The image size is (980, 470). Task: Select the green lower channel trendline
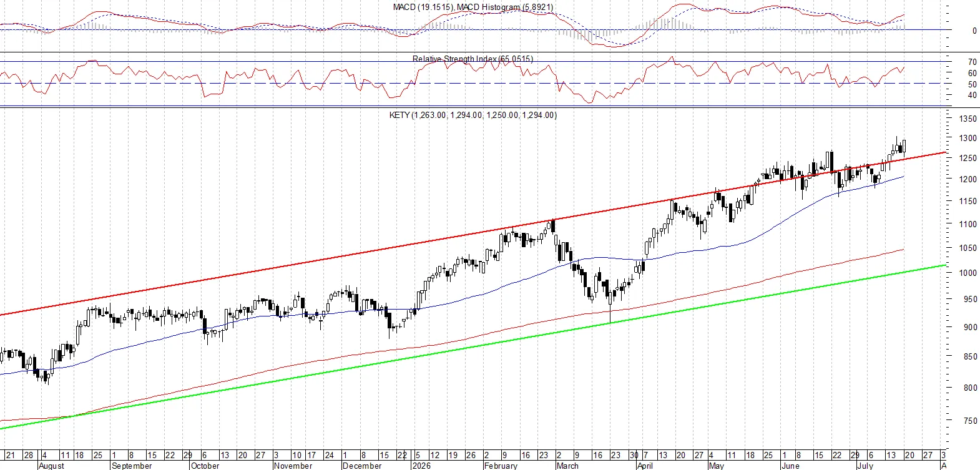473,346
